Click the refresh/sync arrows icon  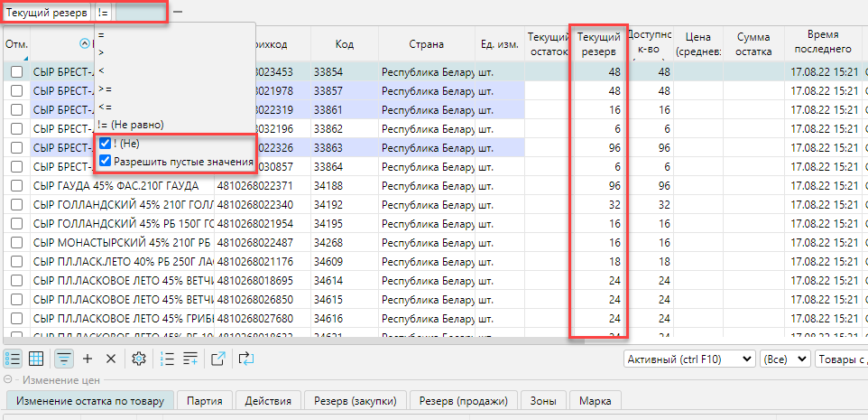pyautogui.click(x=245, y=359)
